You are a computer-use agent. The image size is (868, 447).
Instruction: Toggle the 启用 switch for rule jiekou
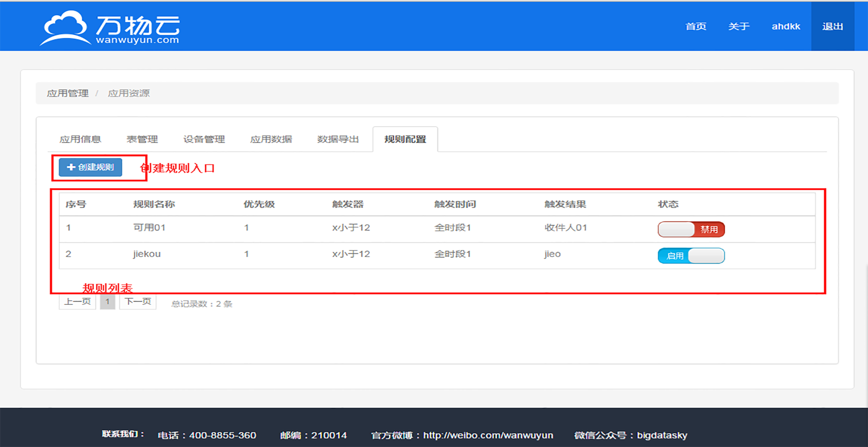pos(691,256)
